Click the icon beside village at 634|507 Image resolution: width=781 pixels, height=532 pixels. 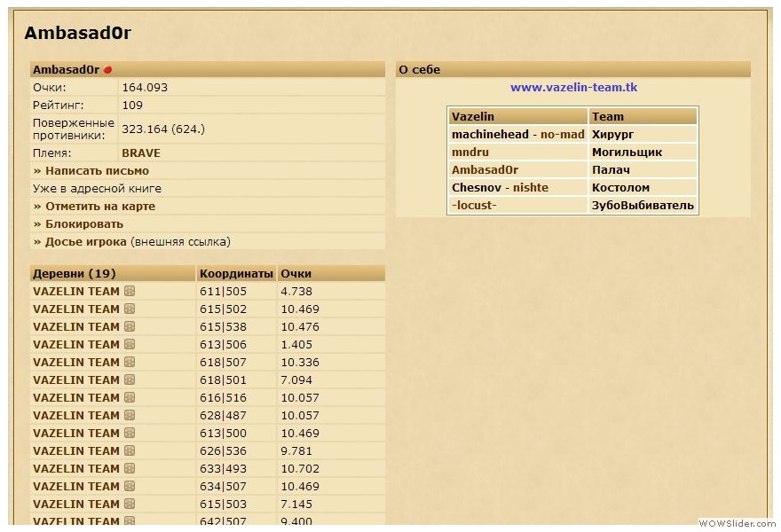coord(130,486)
